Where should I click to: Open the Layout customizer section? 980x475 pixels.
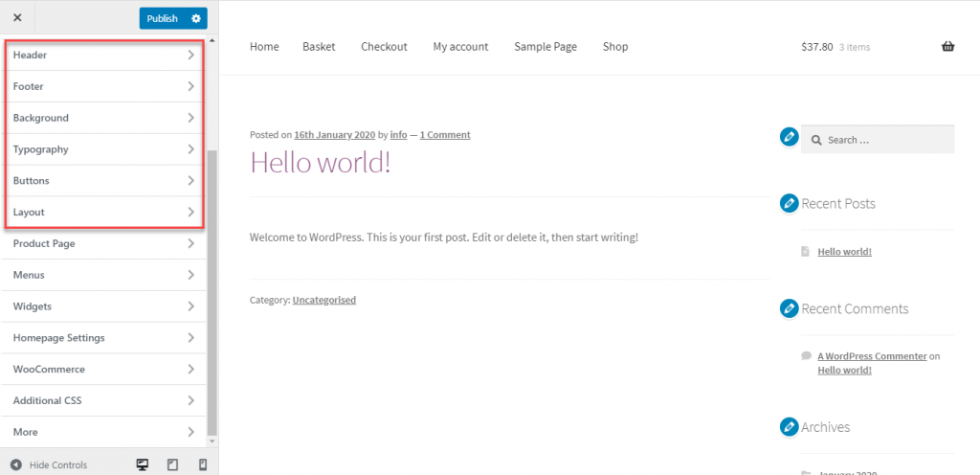[103, 212]
